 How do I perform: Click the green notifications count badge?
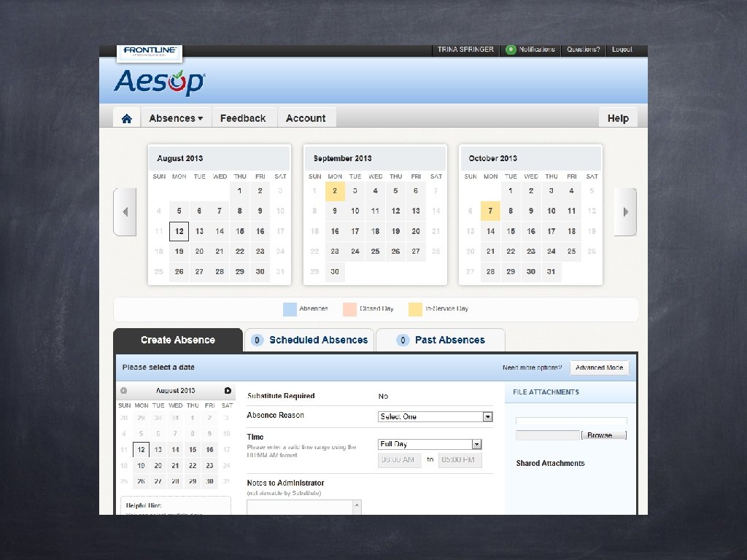pos(511,50)
